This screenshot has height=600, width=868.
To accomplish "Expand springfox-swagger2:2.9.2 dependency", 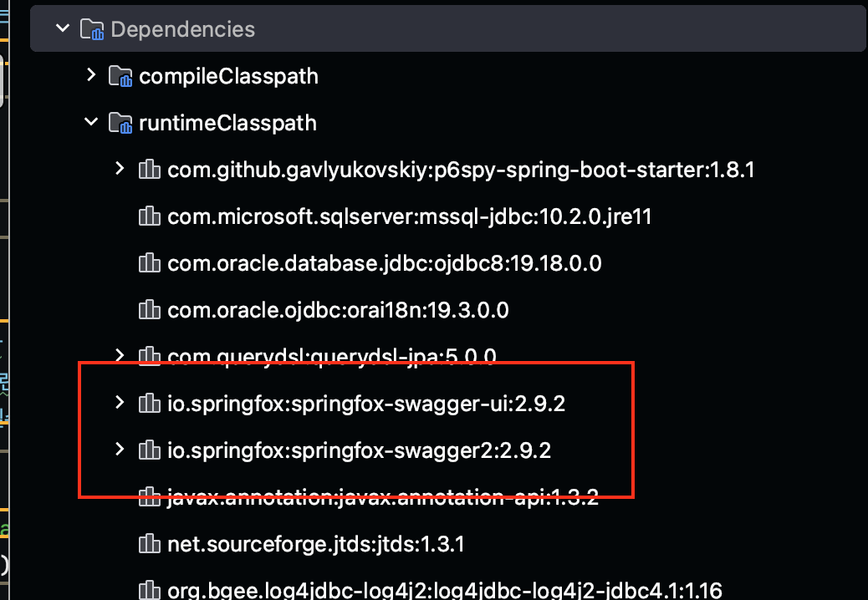I will (x=120, y=449).
